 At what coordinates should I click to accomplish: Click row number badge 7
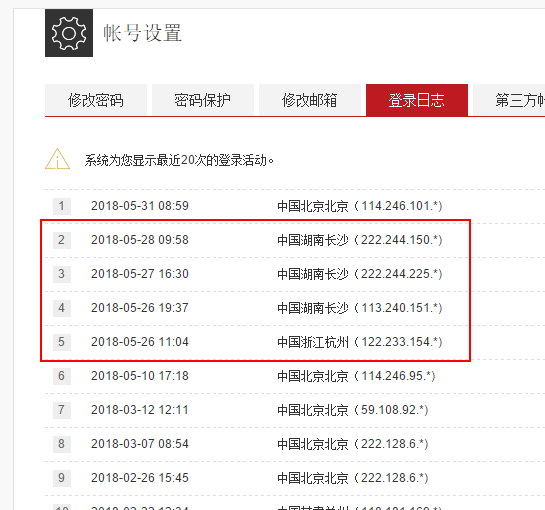pos(62,410)
